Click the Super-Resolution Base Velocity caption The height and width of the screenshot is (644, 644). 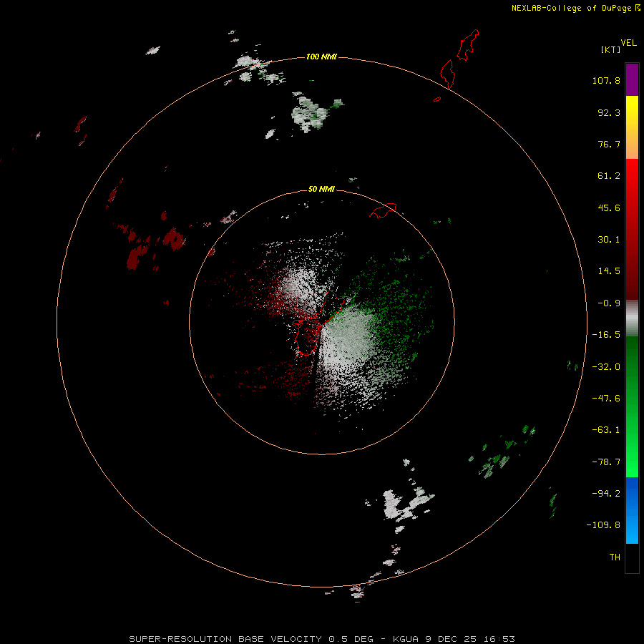click(x=321, y=639)
